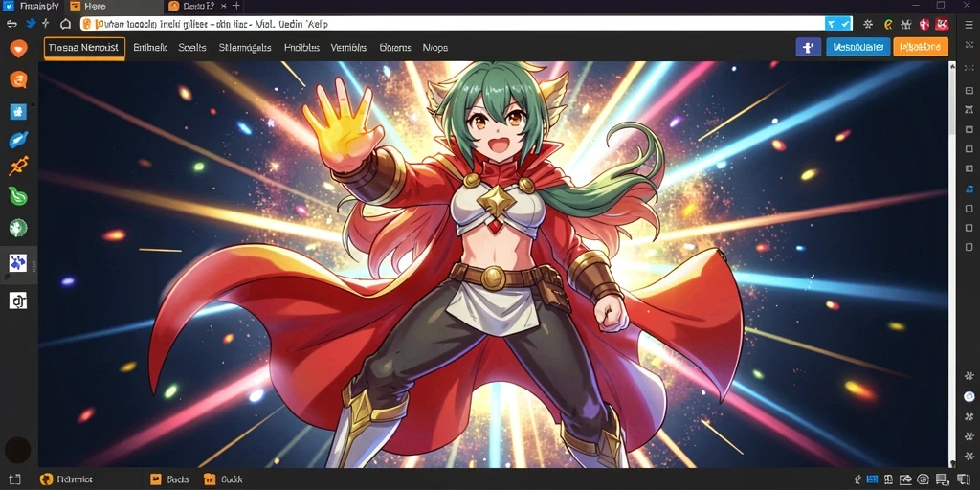Focus the address bar URL field
Screen dimensions: 980x490
coord(453,24)
